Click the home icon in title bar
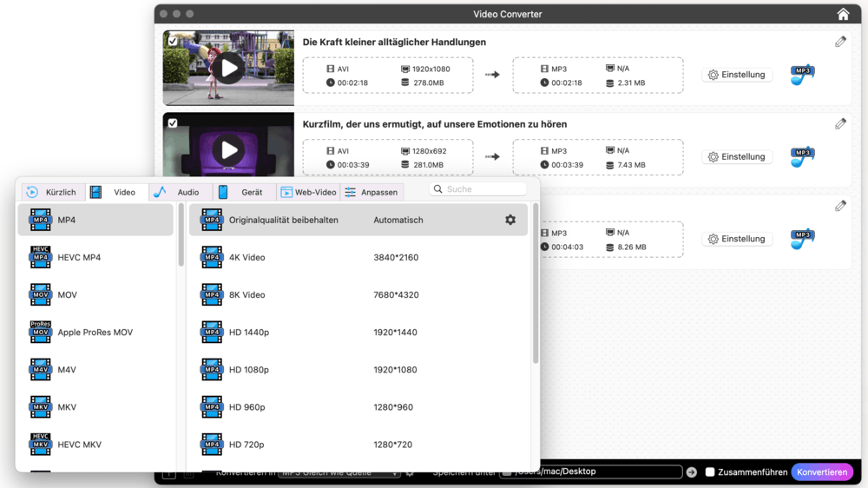Image resolution: width=868 pixels, height=488 pixels. click(843, 14)
